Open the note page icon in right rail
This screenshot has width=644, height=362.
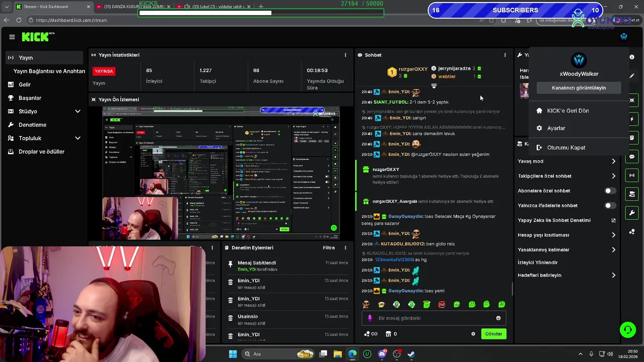(632, 138)
